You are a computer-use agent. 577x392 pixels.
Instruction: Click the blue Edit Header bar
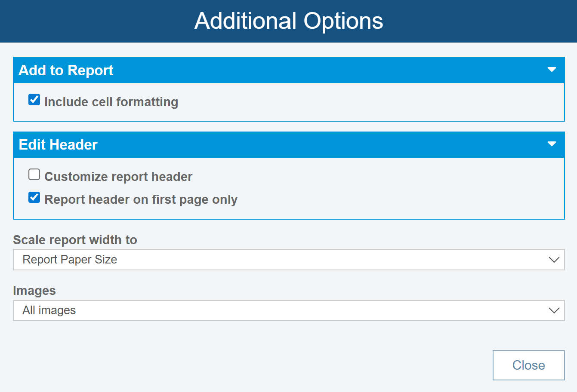click(x=301, y=145)
